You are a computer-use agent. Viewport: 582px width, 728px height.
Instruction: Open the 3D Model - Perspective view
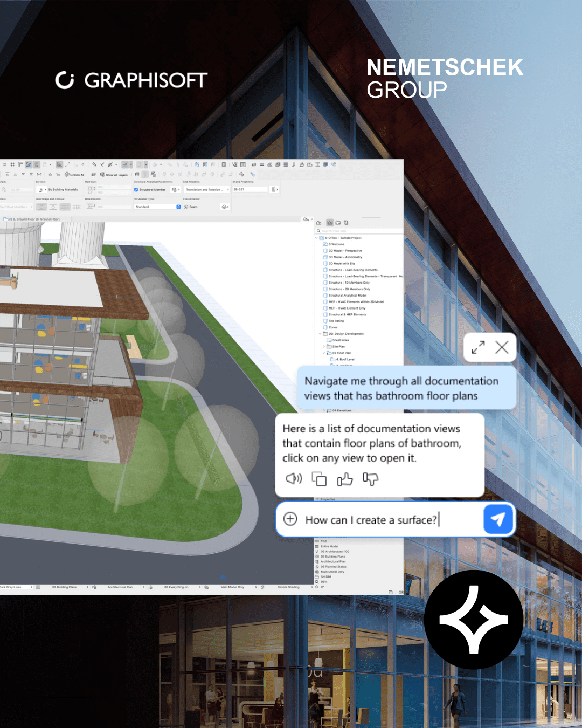pos(345,251)
